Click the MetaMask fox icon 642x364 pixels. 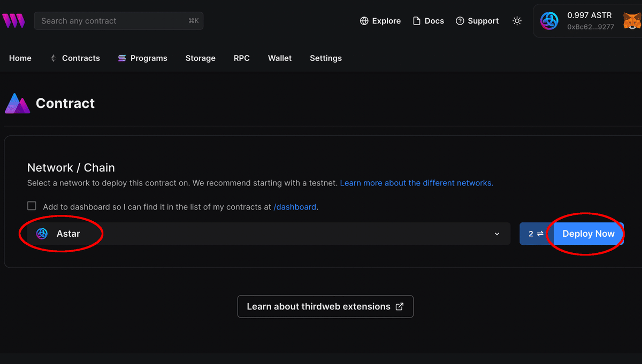[633, 21]
